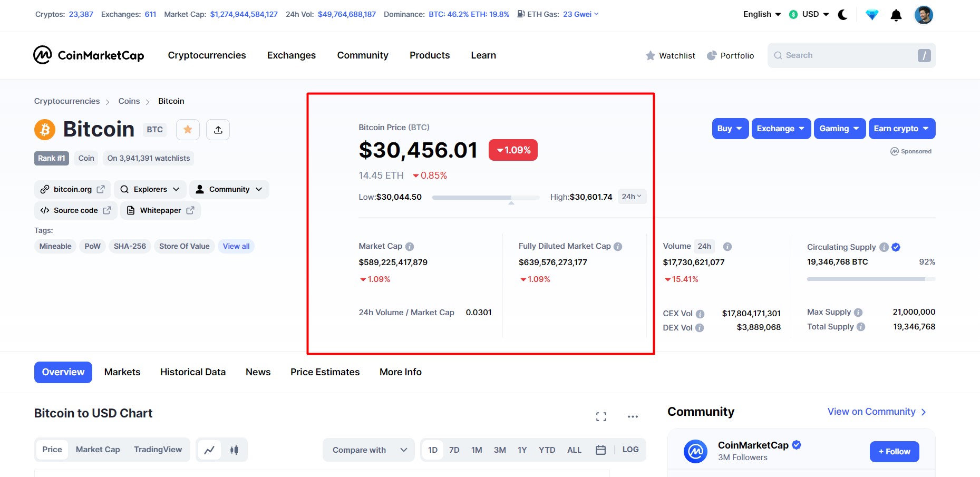Open Whitepaper link

[x=160, y=210]
